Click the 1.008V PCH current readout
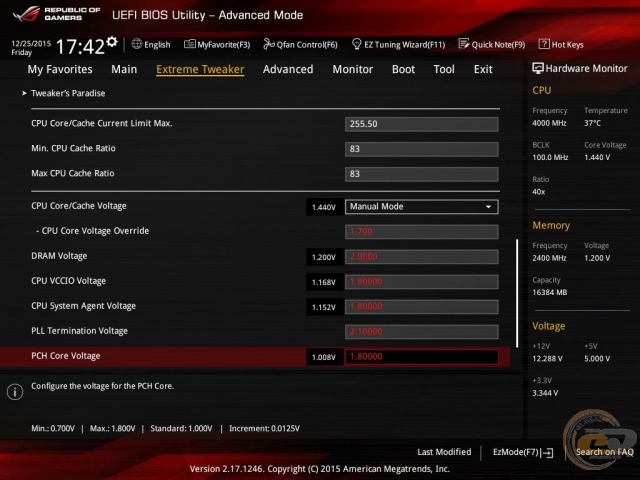Image resolution: width=640 pixels, height=480 pixels. [324, 357]
